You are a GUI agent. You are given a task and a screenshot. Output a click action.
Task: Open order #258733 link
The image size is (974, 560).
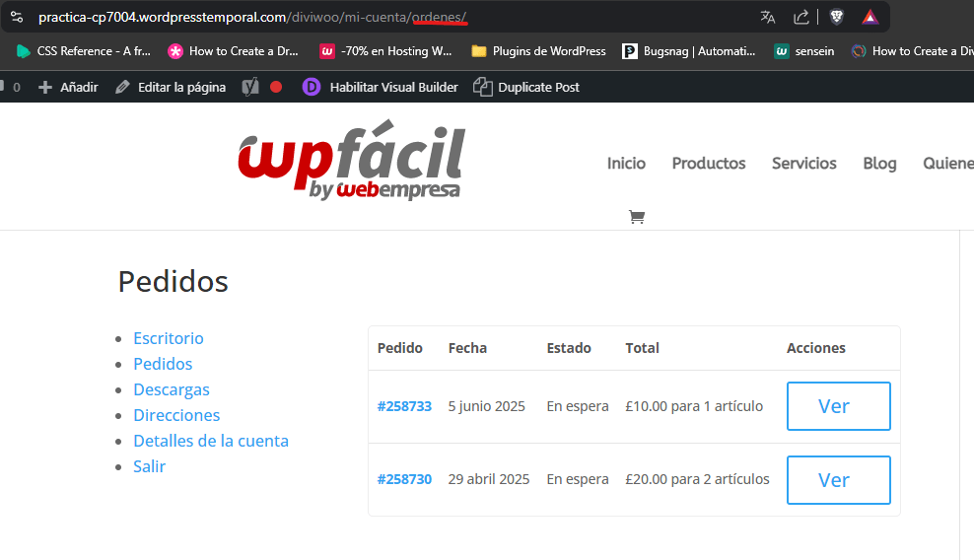tap(404, 406)
